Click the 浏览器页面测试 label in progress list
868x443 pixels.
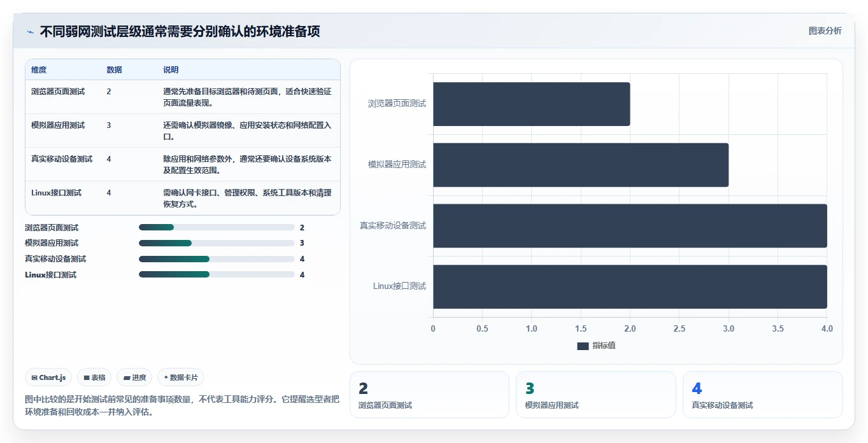point(52,228)
